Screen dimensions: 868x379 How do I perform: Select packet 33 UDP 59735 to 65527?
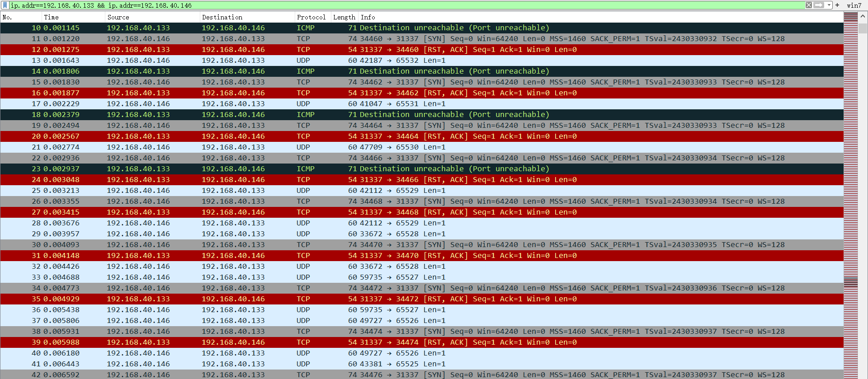click(x=422, y=277)
